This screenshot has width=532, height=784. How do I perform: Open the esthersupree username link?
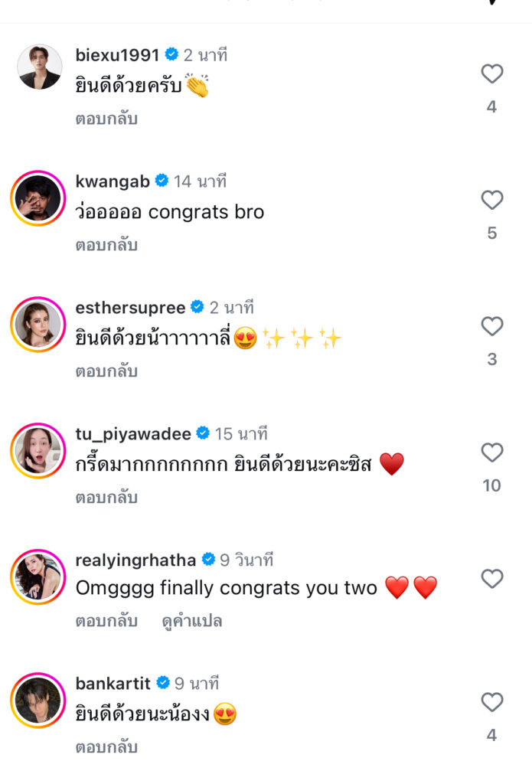(x=131, y=308)
